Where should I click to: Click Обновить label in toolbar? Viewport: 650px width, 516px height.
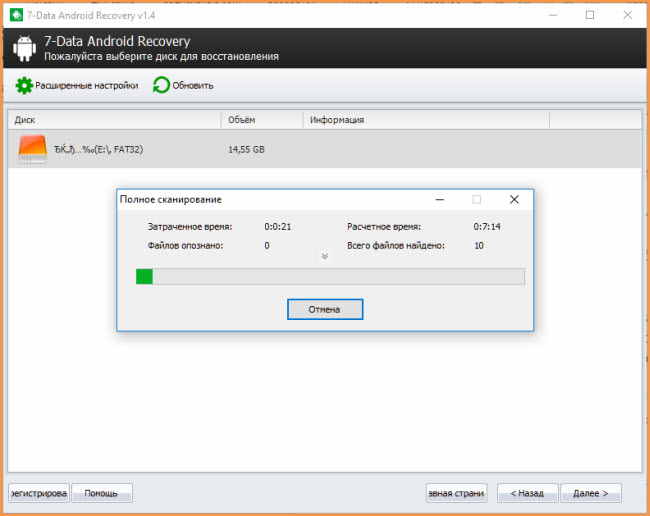coord(193,85)
